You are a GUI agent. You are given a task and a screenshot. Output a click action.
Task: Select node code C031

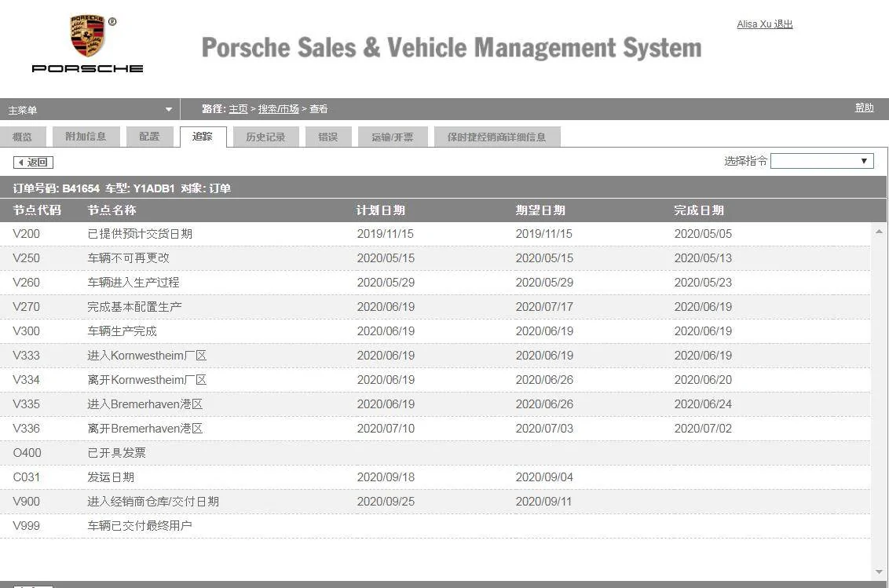[x=26, y=477]
